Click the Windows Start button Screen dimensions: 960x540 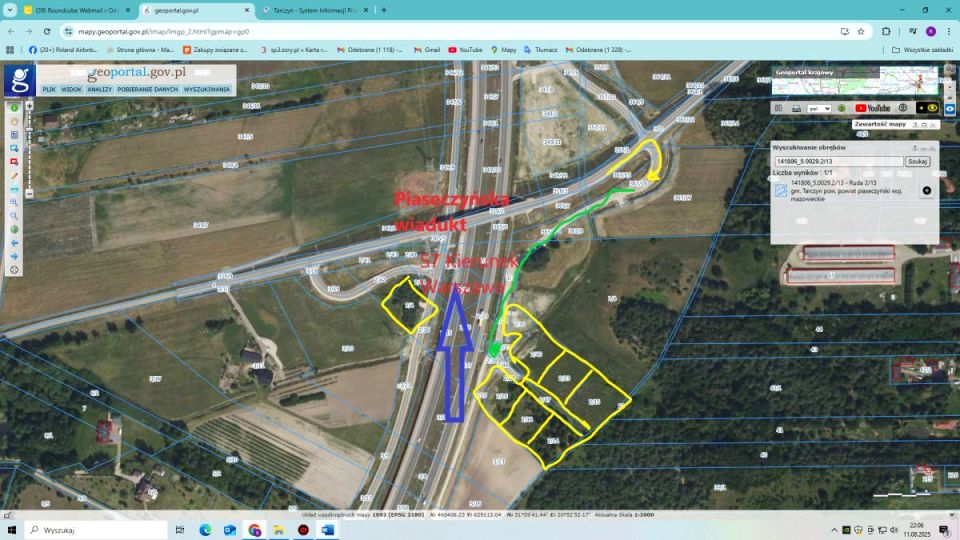[x=11, y=530]
